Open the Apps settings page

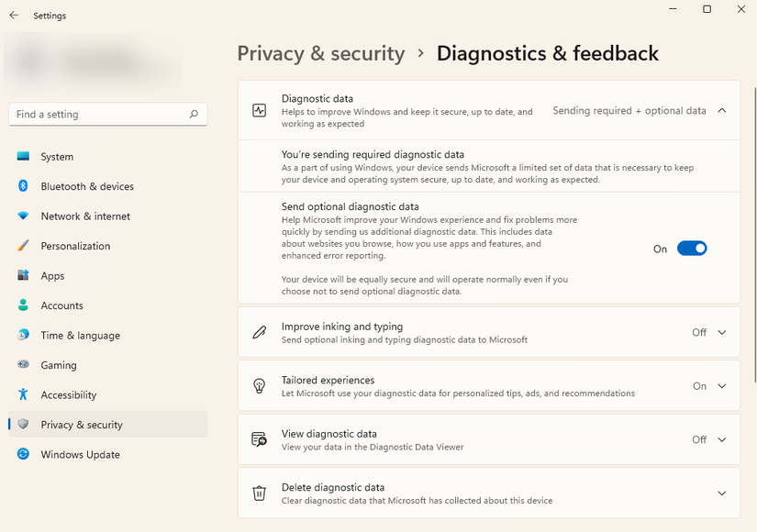[52, 275]
